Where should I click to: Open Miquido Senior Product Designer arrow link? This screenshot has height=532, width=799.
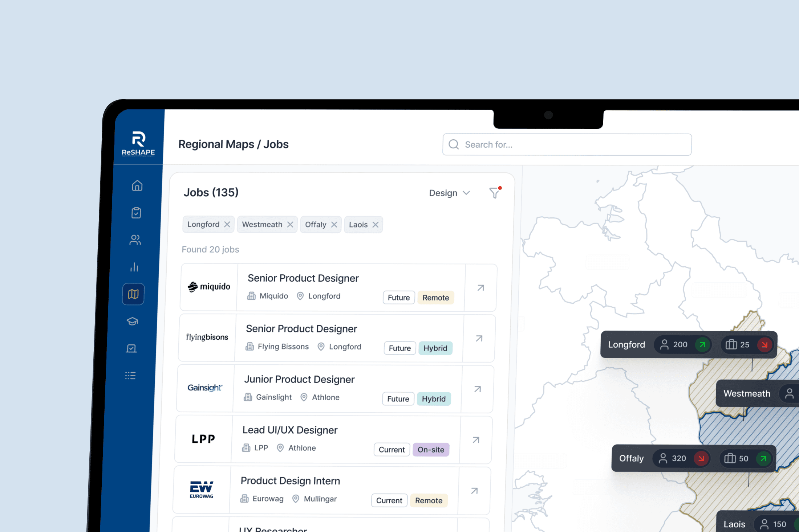[x=480, y=288]
